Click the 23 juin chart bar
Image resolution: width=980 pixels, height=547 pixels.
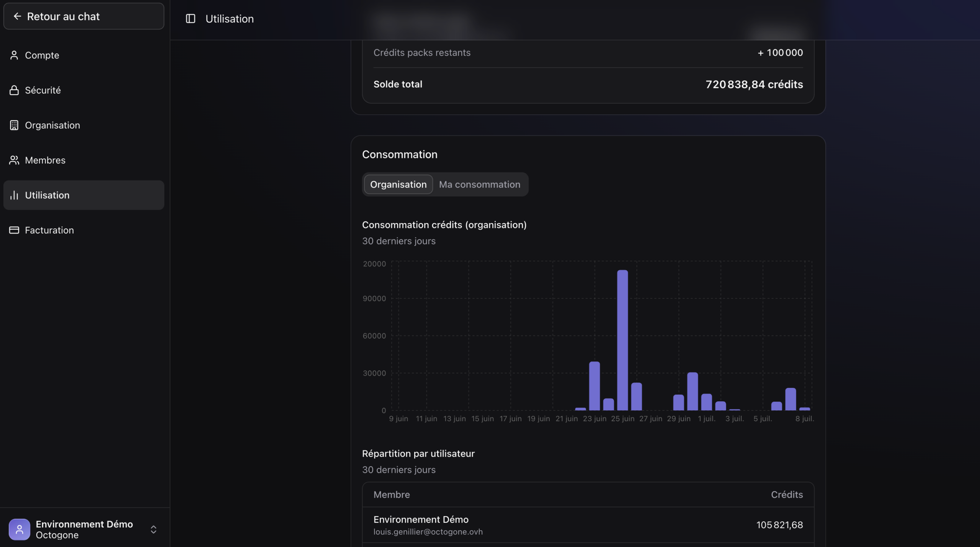coord(595,386)
